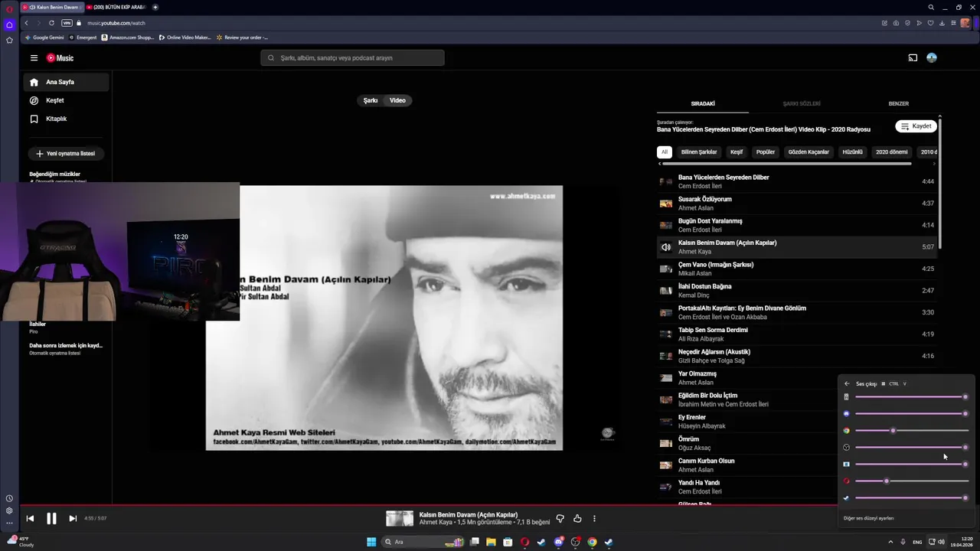Skip to next track
The image size is (980, 551).
[73, 518]
